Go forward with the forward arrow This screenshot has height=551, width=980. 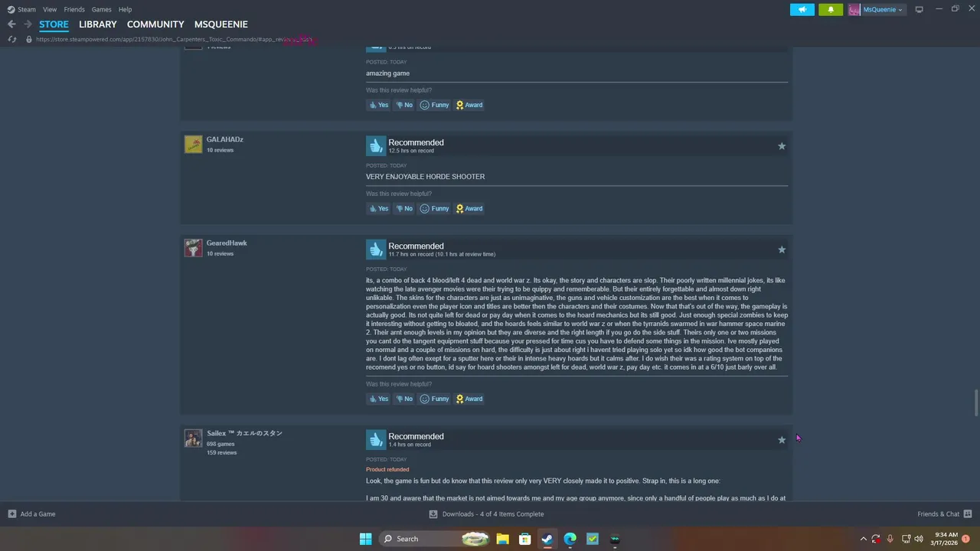[x=28, y=24]
